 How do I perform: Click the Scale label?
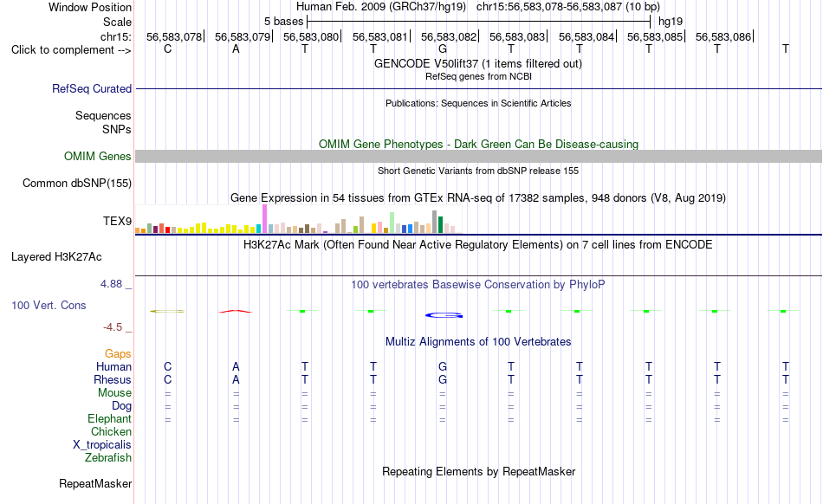tap(117, 22)
